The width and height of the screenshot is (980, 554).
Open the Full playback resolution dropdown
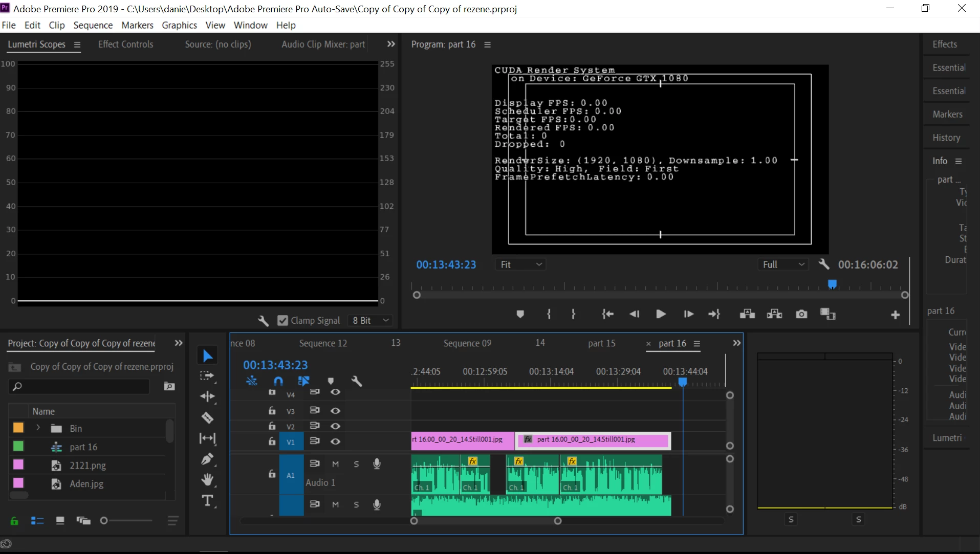[783, 264]
